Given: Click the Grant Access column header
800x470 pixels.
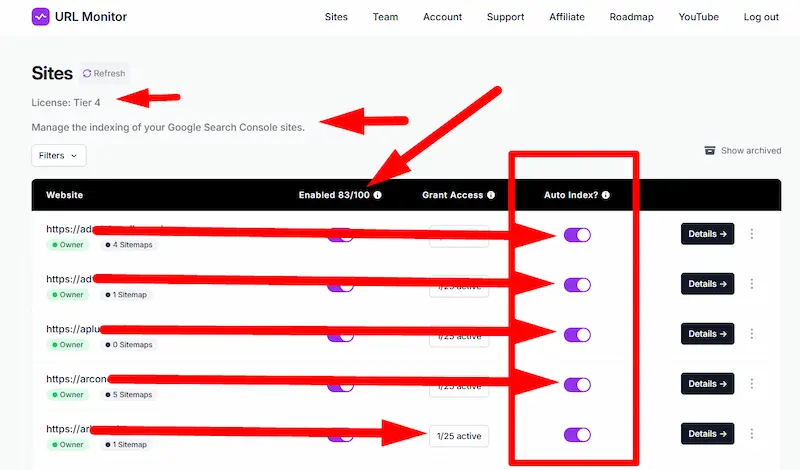Looking at the screenshot, I should (453, 195).
